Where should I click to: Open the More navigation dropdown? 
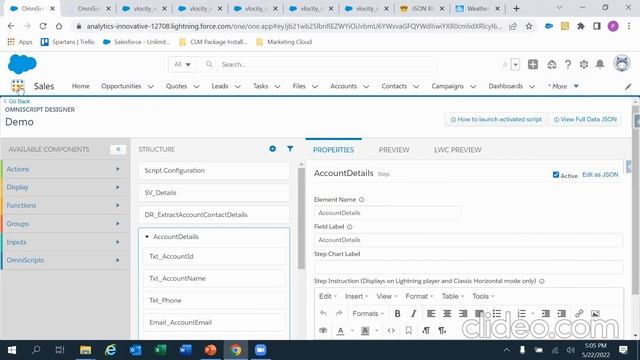[x=563, y=86]
